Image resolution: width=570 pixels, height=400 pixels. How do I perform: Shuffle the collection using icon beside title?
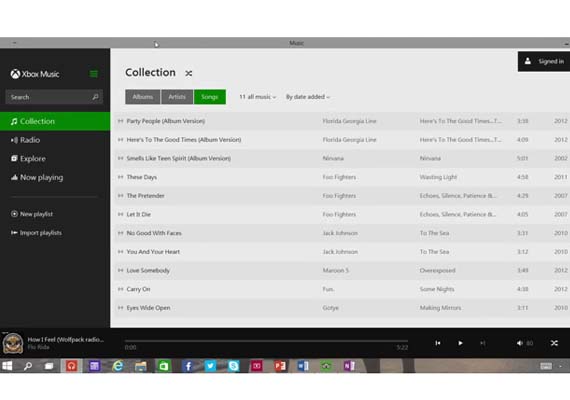pos(188,73)
